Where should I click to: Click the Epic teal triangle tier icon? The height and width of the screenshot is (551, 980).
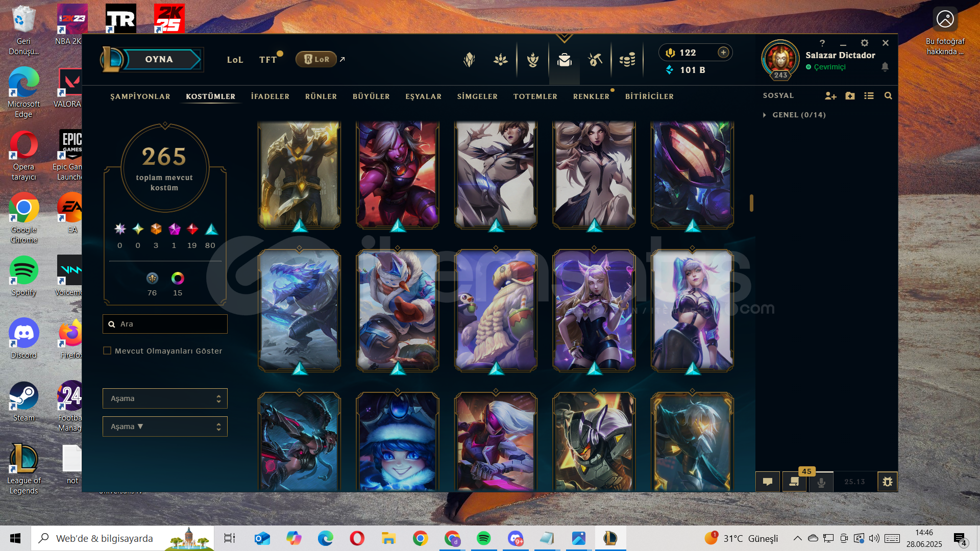(211, 229)
